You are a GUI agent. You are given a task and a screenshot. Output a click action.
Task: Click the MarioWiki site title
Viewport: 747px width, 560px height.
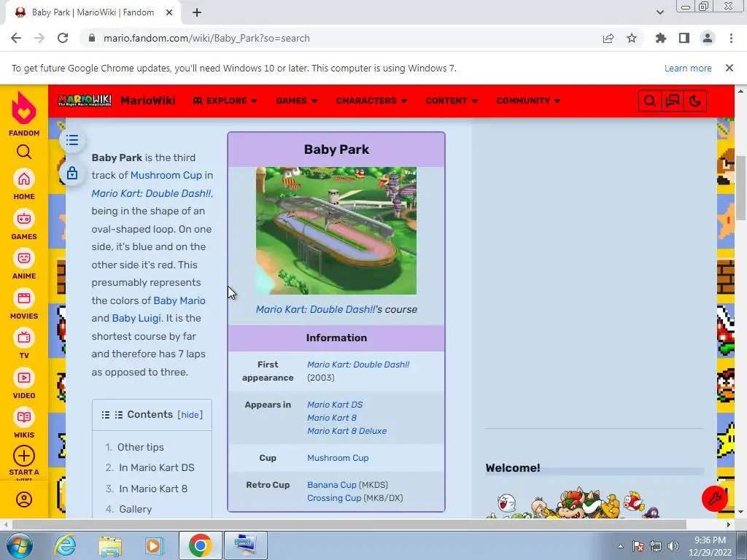coord(147,101)
